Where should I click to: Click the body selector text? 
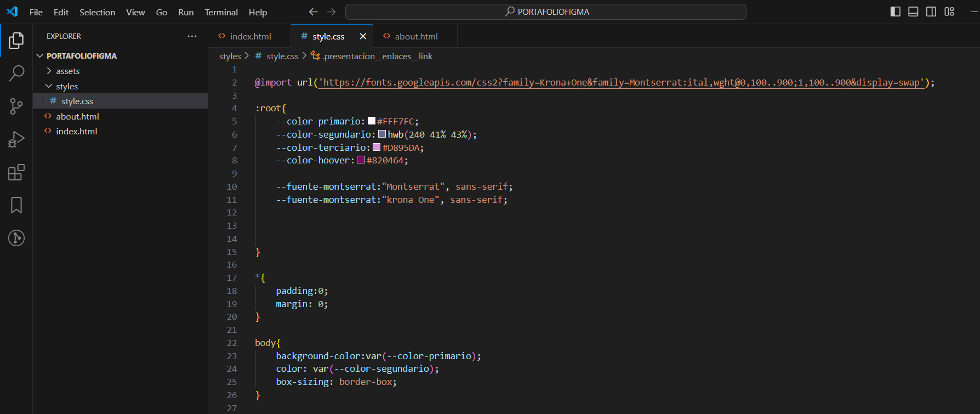click(265, 343)
